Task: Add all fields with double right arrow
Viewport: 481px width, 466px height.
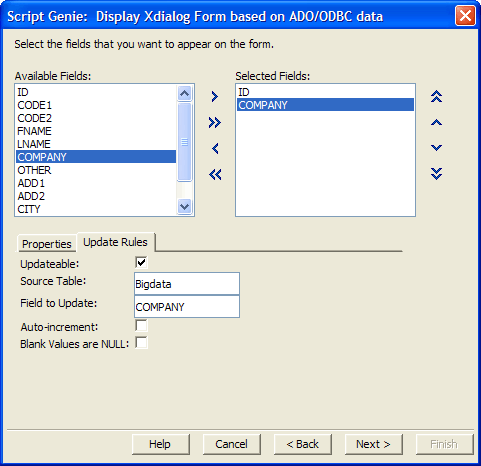Action: coord(215,123)
